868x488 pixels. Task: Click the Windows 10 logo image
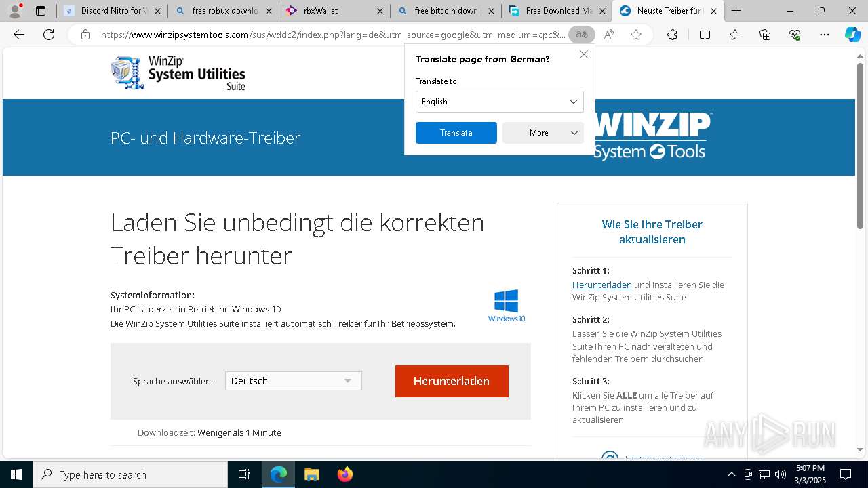tap(507, 306)
